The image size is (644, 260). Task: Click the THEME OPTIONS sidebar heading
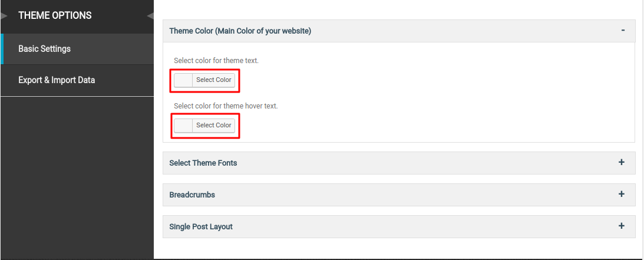click(55, 15)
